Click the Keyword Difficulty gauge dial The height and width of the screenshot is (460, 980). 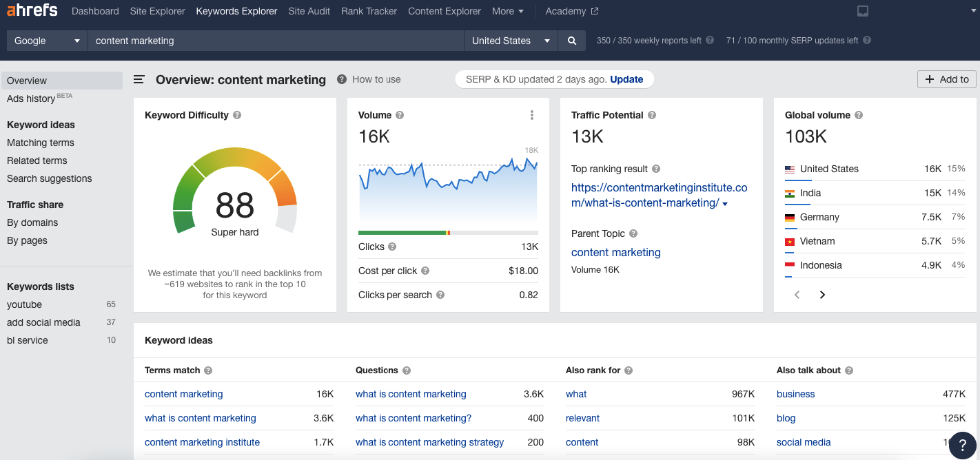234,193
